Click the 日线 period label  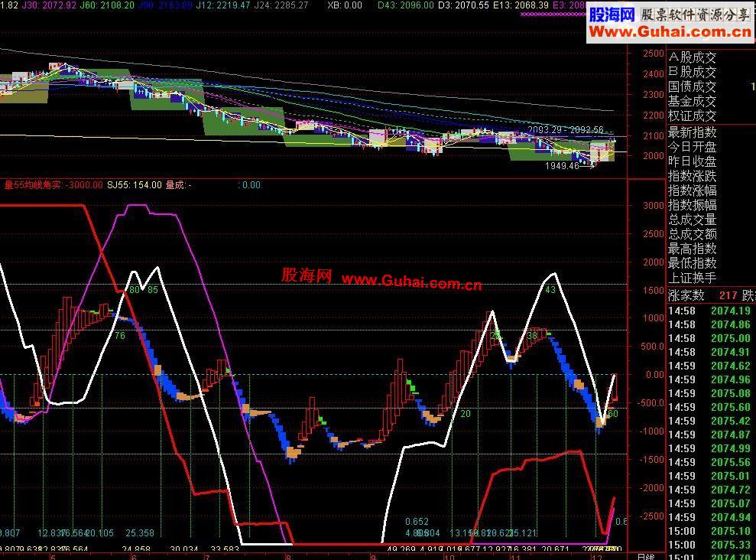[647, 557]
